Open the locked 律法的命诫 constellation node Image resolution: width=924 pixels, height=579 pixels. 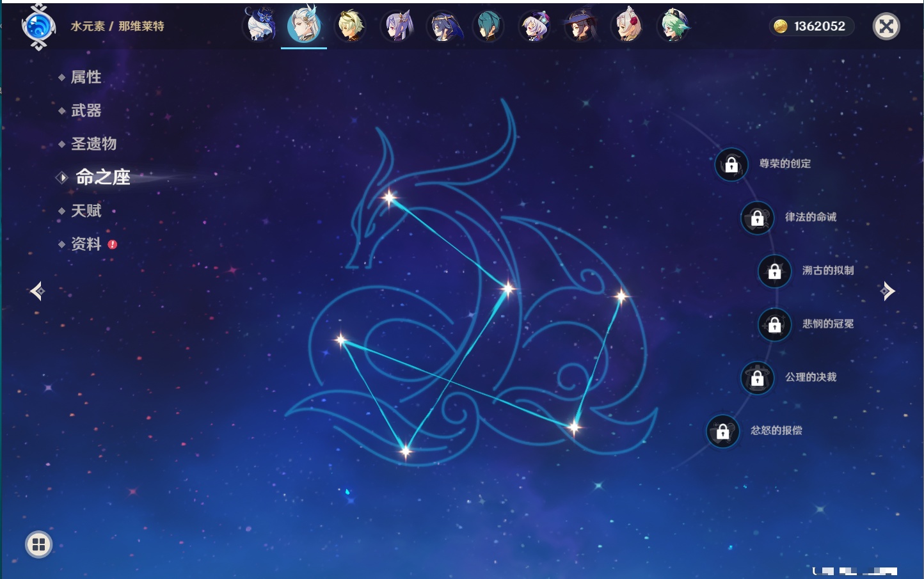pyautogui.click(x=757, y=218)
